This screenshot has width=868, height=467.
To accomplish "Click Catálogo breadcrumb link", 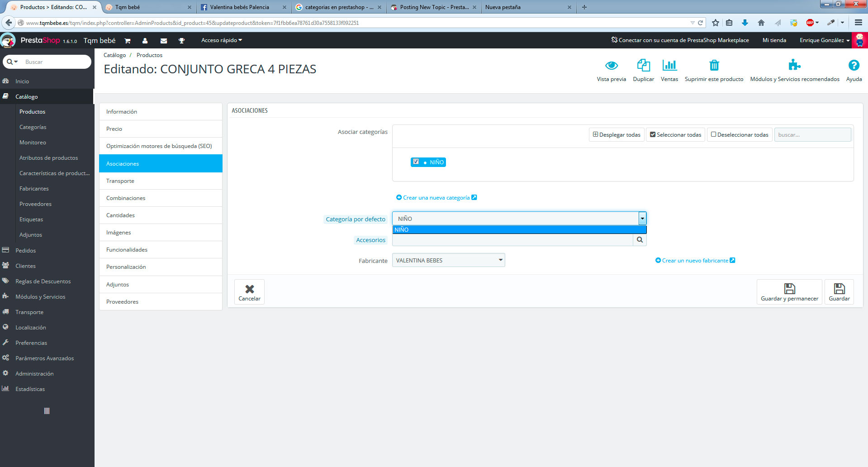I will [114, 55].
